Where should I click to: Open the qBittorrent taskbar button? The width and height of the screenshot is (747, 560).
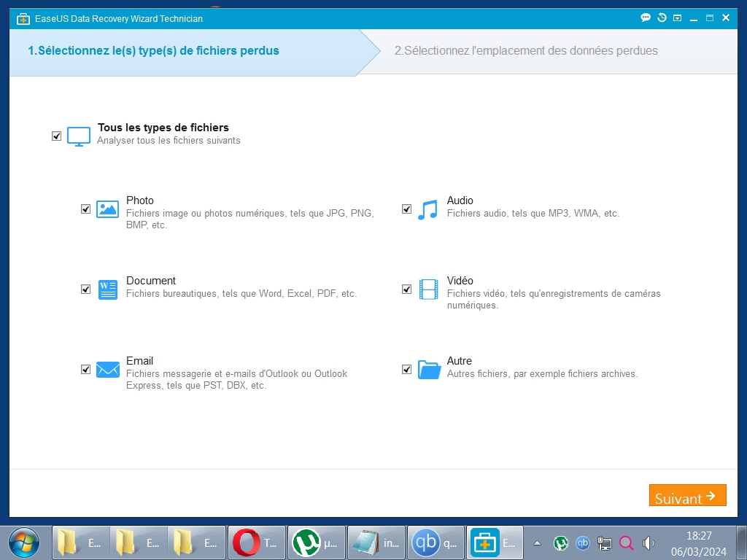point(436,542)
